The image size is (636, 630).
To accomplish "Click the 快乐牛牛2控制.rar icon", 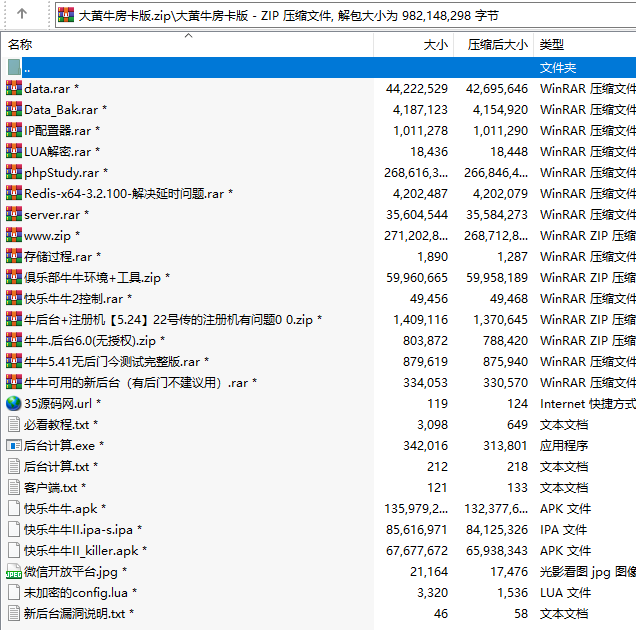I will pyautogui.click(x=14, y=299).
